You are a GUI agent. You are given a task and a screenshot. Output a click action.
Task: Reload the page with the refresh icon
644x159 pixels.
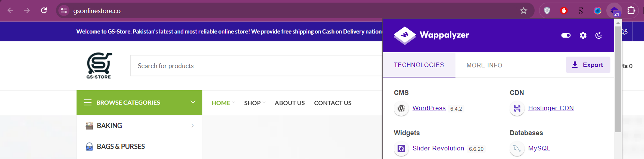pos(44,10)
